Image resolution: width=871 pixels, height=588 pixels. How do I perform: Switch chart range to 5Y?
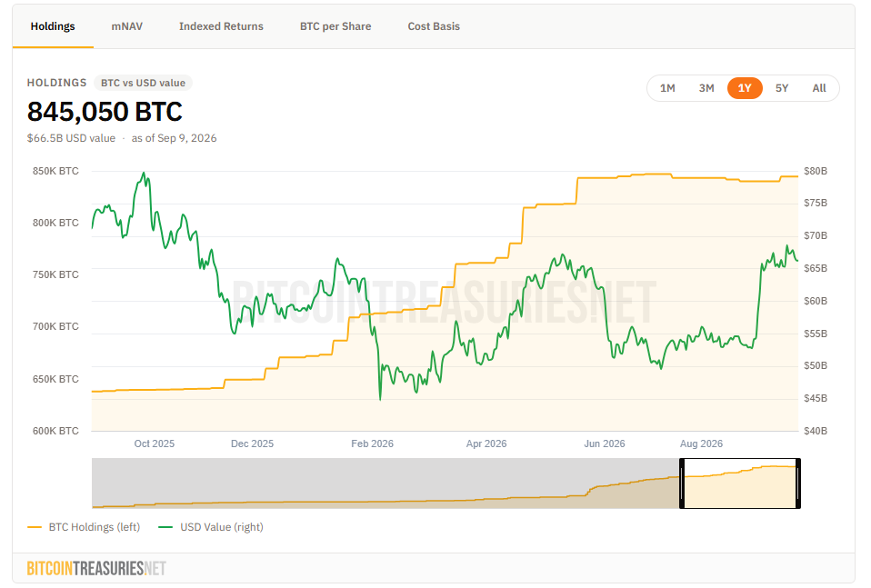click(x=782, y=88)
